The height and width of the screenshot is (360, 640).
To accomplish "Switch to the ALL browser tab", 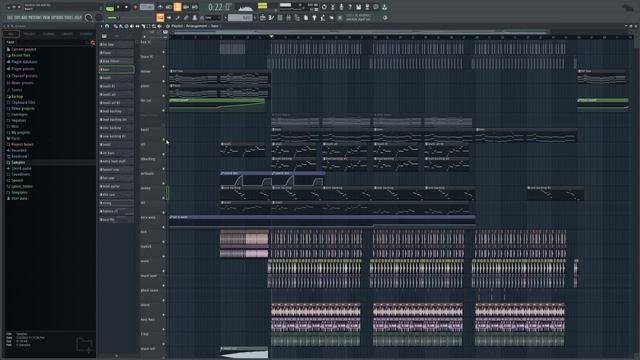I will 11,34.
